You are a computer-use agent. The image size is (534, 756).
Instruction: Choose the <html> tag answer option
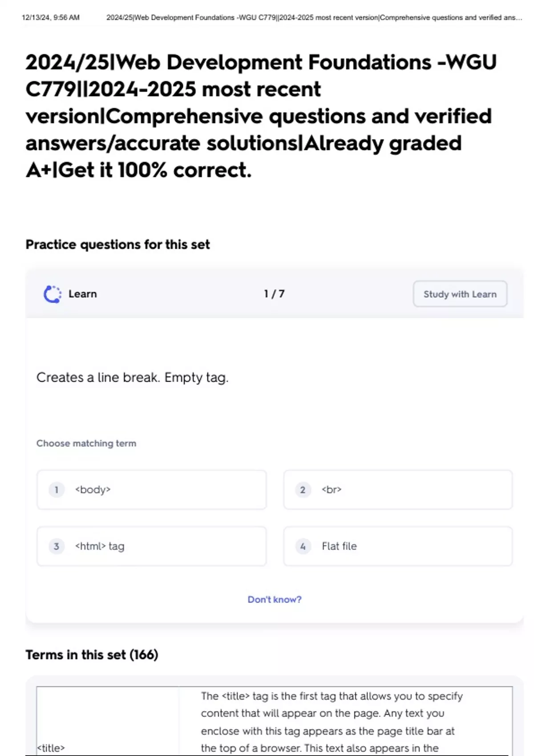[x=152, y=546]
